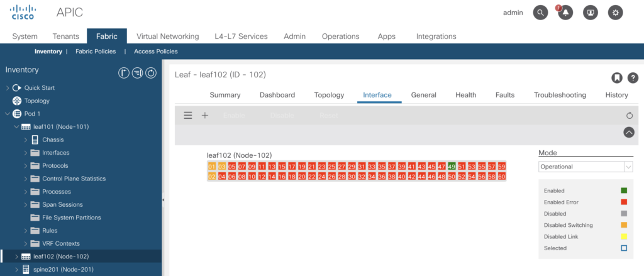Click the Selected legend outline box
This screenshot has width=644, height=276.
(624, 248)
